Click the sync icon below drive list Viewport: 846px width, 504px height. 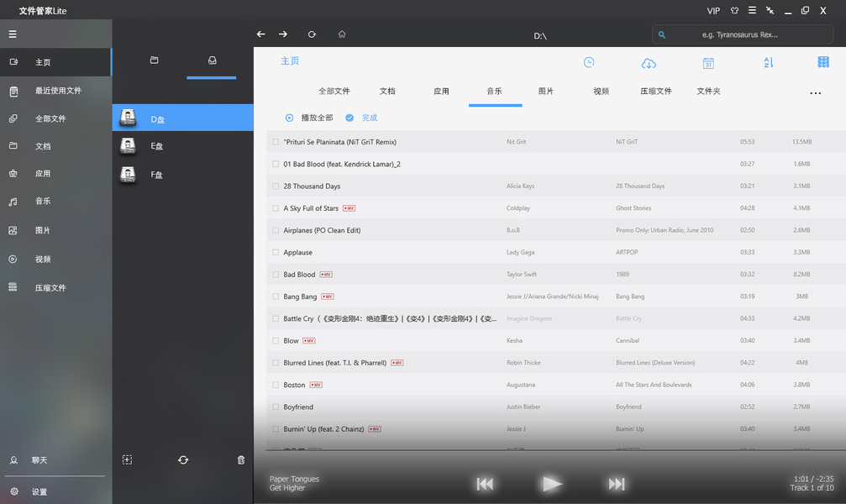point(183,459)
